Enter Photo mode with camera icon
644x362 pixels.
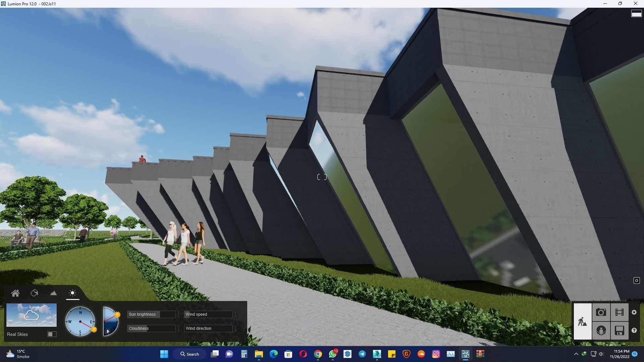point(601,312)
